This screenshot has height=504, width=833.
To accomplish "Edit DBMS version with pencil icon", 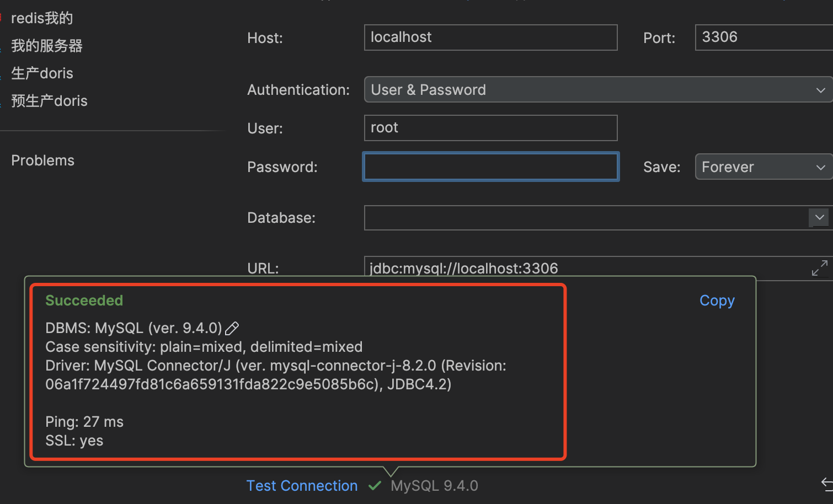I will click(x=232, y=328).
